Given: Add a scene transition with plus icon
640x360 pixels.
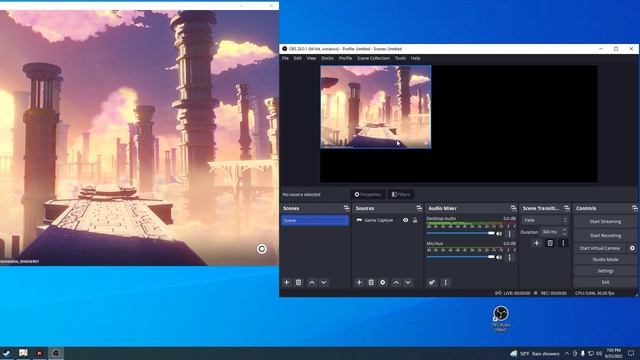Looking at the screenshot, I should click(x=536, y=243).
